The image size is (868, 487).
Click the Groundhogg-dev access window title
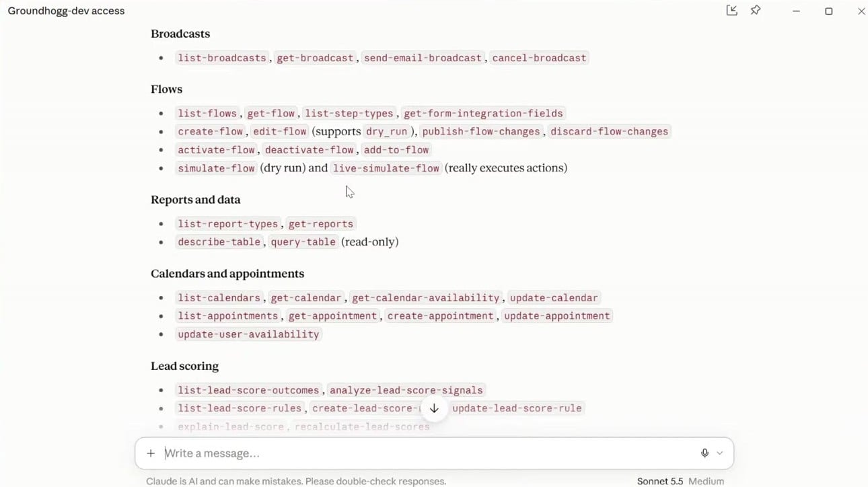[x=66, y=11]
